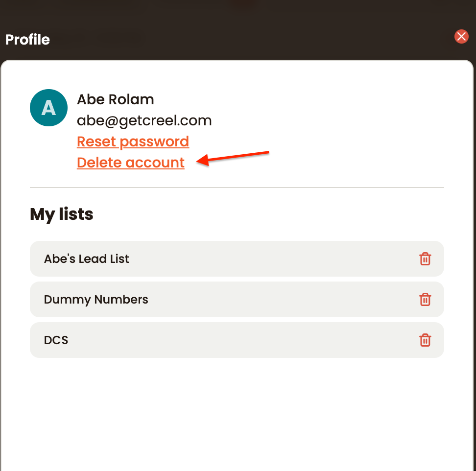Open the Abe's Lead List row
The width and height of the screenshot is (476, 471).
tap(237, 259)
